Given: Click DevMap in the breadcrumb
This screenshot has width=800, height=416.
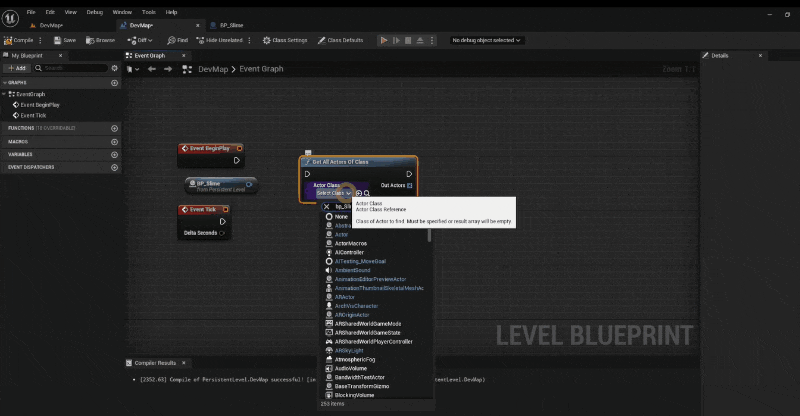Looking at the screenshot, I should [213, 69].
